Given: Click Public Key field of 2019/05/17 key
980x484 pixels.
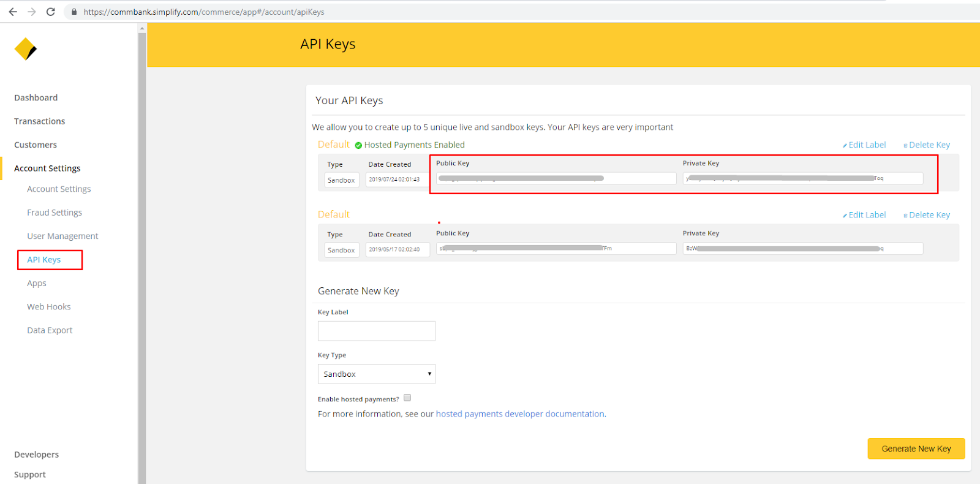Looking at the screenshot, I should pyautogui.click(x=556, y=248).
